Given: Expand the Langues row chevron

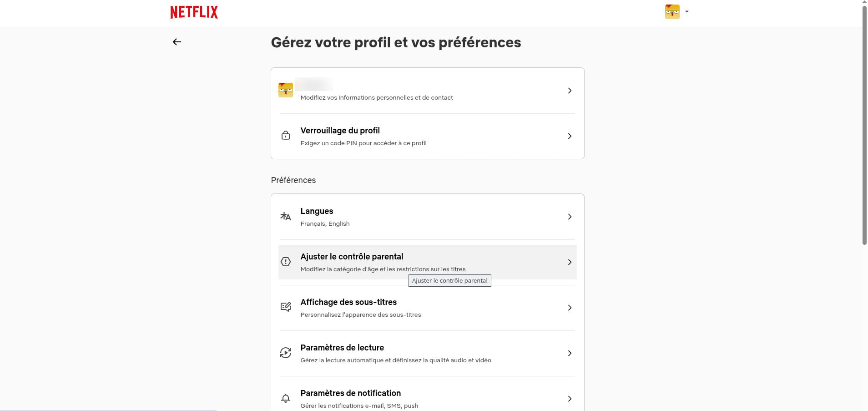Looking at the screenshot, I should click(570, 217).
